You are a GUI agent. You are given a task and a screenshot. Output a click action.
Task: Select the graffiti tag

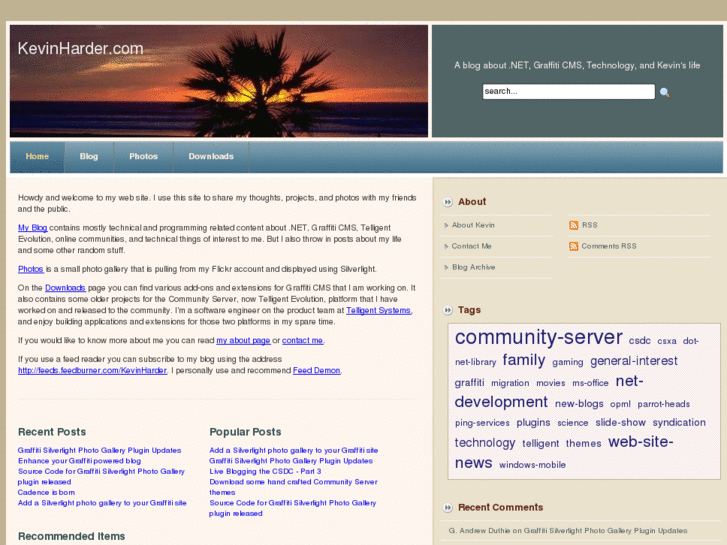(x=469, y=383)
